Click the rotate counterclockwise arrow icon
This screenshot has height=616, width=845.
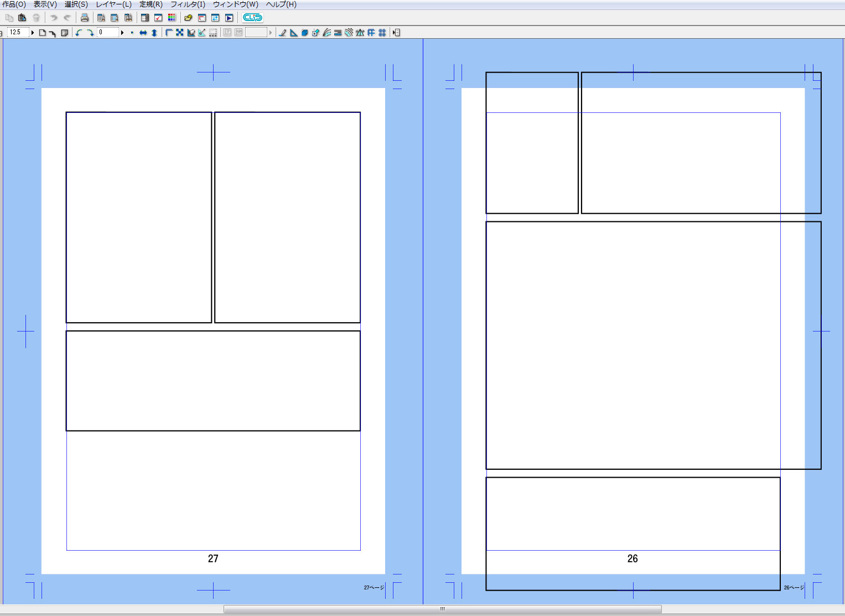[79, 33]
